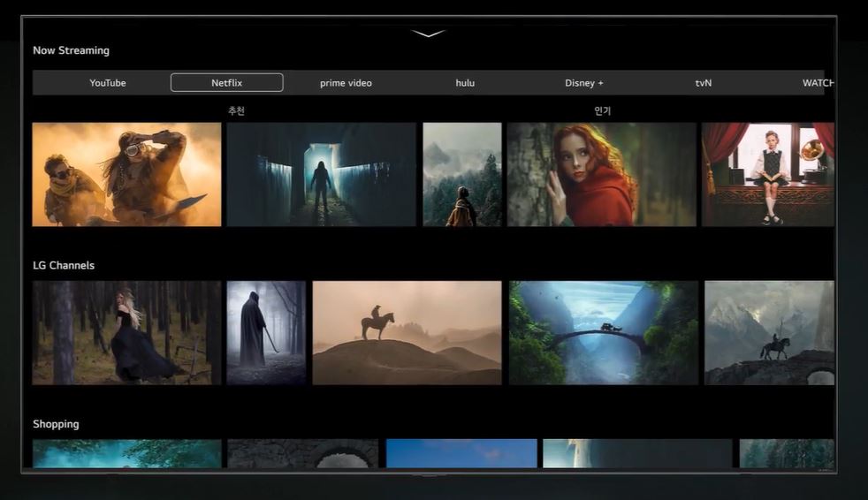Select the girl with gramophone thumbnail
Image resolution: width=868 pixels, height=500 pixels.
(767, 175)
